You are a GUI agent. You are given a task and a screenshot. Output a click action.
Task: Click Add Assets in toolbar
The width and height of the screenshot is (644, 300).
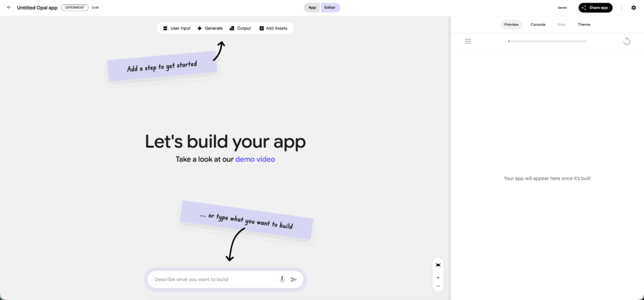click(x=273, y=28)
